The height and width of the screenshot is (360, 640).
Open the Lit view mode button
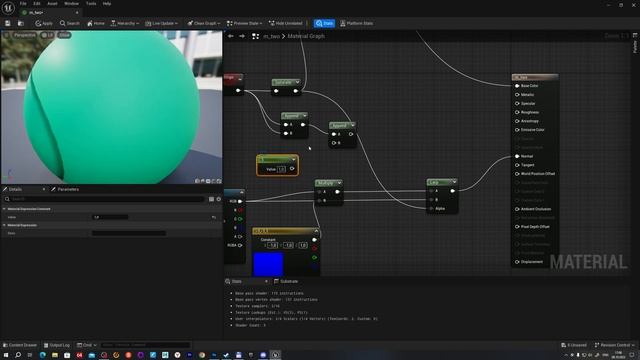point(47,35)
